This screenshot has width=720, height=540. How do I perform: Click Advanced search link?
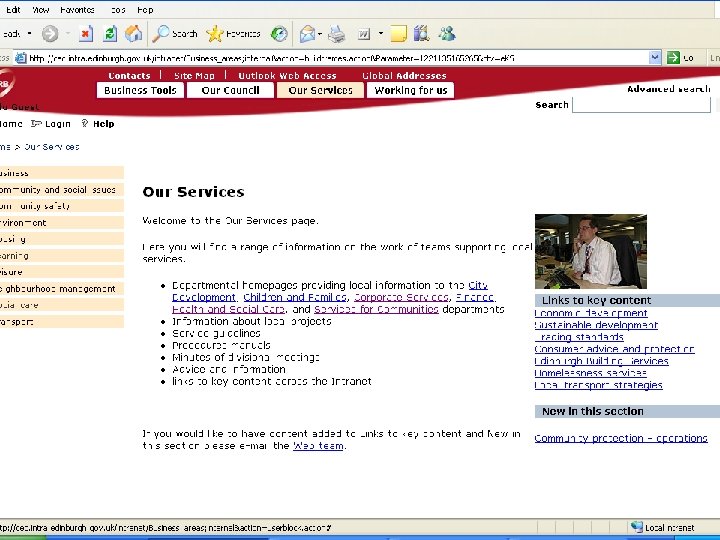pos(669,89)
